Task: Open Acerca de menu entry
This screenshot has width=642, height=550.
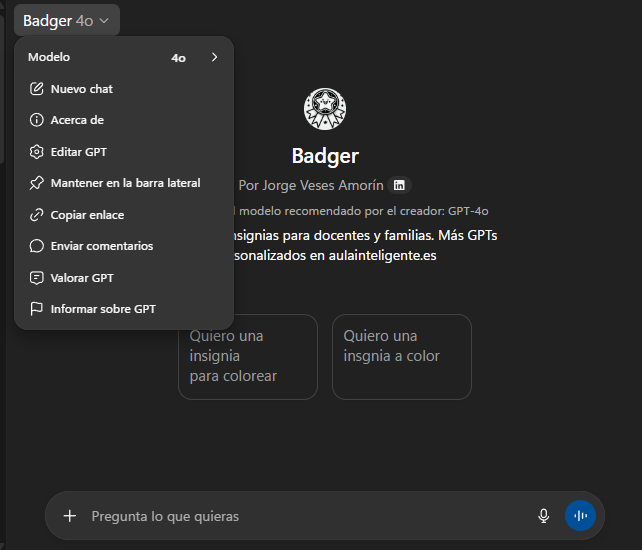Action: pyautogui.click(x=124, y=120)
